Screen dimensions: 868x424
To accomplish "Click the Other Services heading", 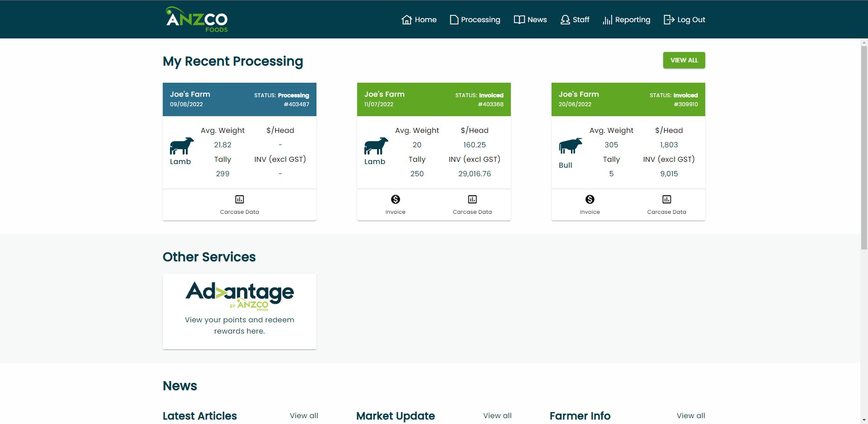I will 209,257.
